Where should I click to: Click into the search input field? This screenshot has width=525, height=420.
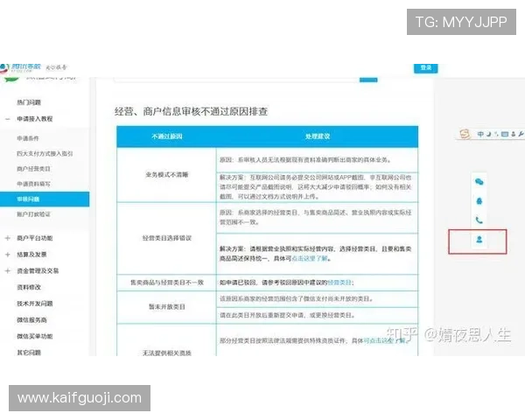point(237,80)
